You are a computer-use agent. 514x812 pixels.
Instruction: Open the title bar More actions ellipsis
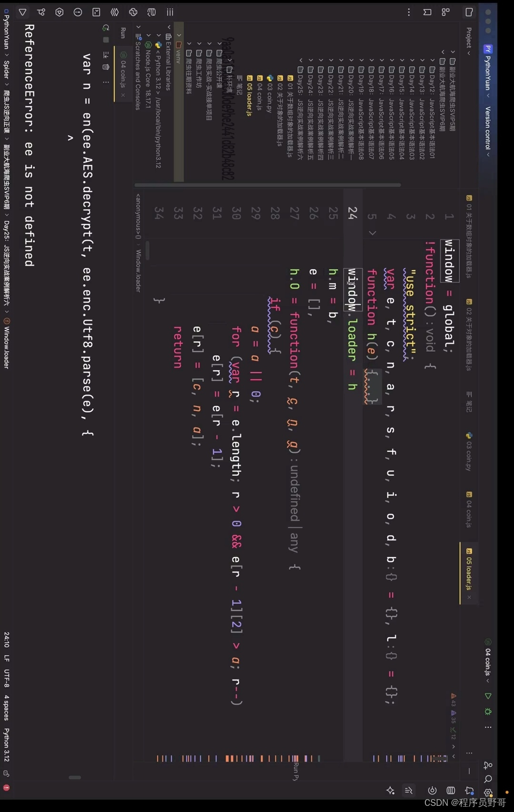tap(488, 727)
